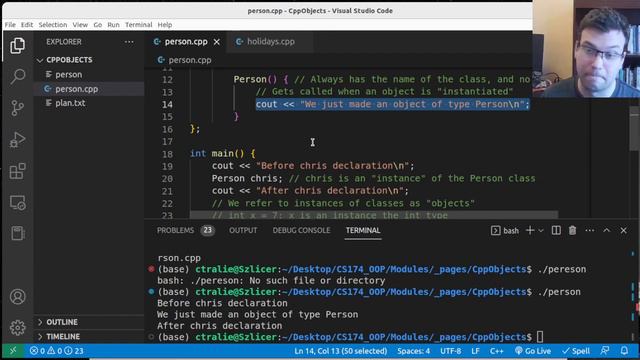Open the Go menu

pyautogui.click(x=98, y=25)
